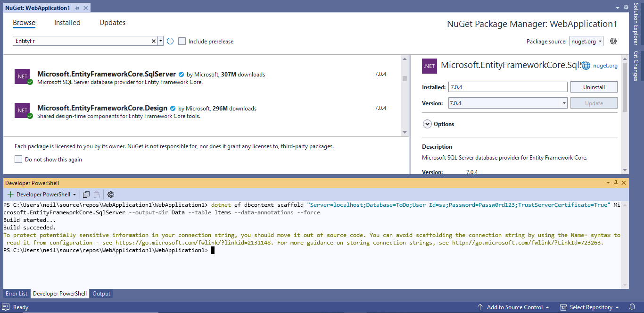Click Select Repository in status bar
The image size is (644, 313).
591,307
